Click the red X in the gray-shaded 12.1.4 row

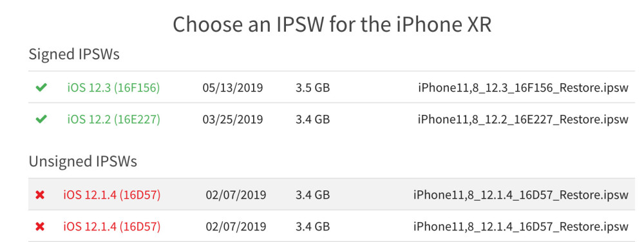point(40,195)
